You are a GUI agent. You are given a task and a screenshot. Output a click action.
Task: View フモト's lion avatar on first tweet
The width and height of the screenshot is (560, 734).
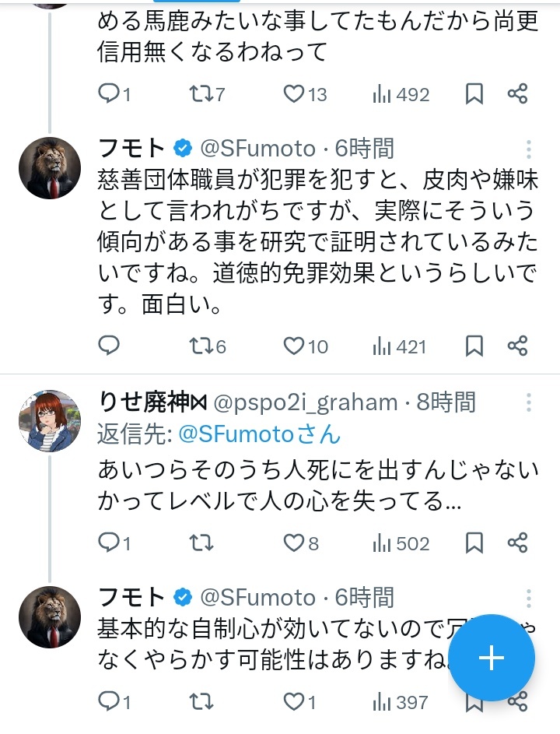click(50, 168)
